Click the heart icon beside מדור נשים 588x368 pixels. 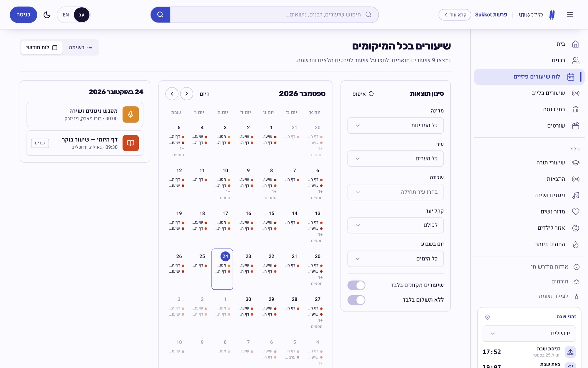575,212
